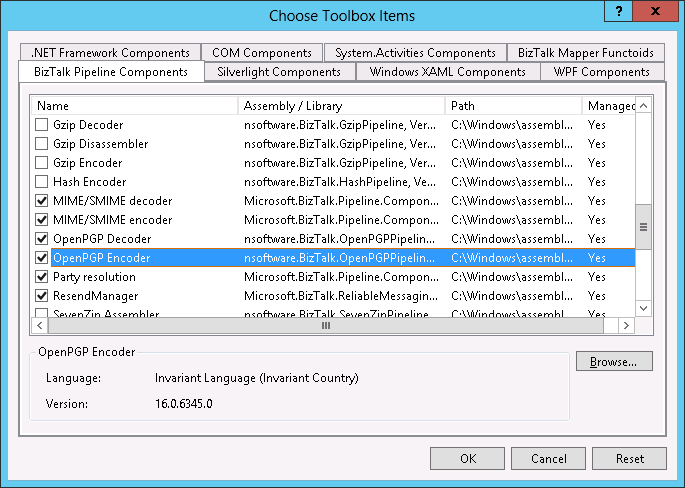Click the Reset button
Viewport: 685px width, 488px height.
tap(630, 458)
